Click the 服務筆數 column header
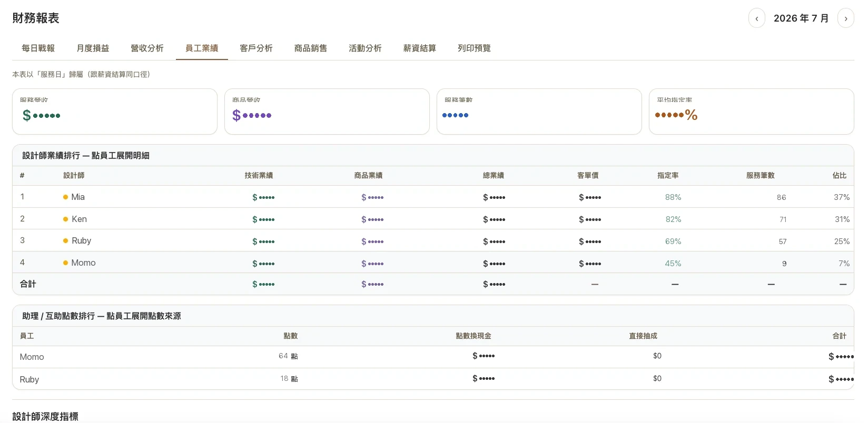The height and width of the screenshot is (423, 868). pos(761,176)
